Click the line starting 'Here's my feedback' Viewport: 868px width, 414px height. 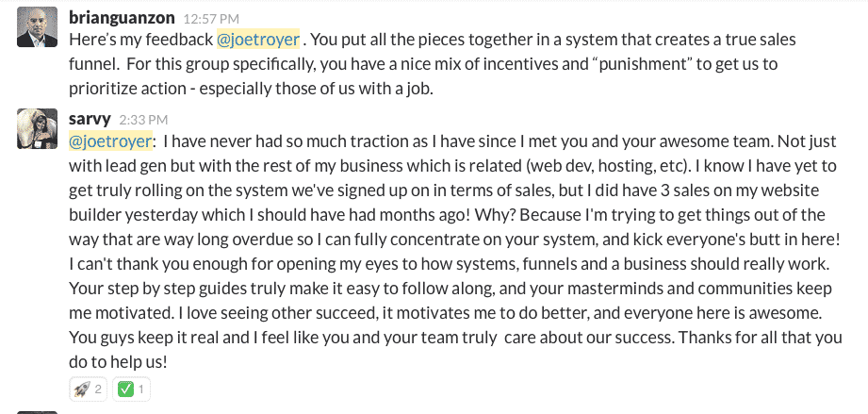coord(433,40)
